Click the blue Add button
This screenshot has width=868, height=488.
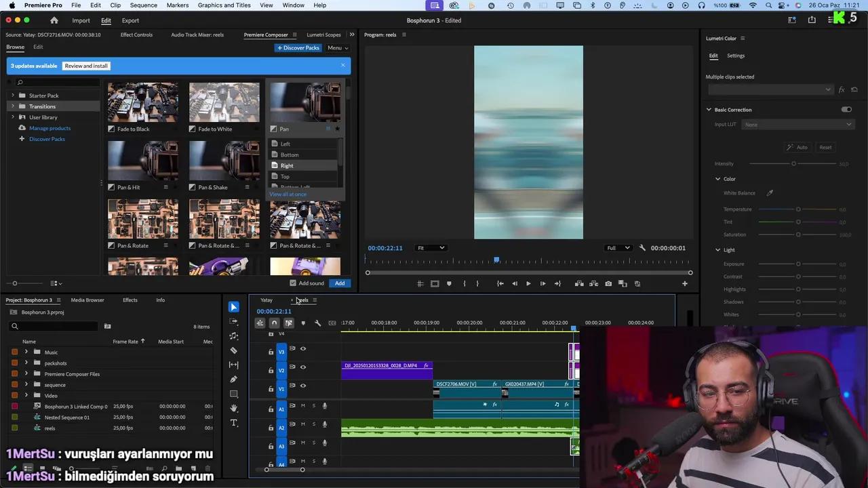(x=340, y=283)
